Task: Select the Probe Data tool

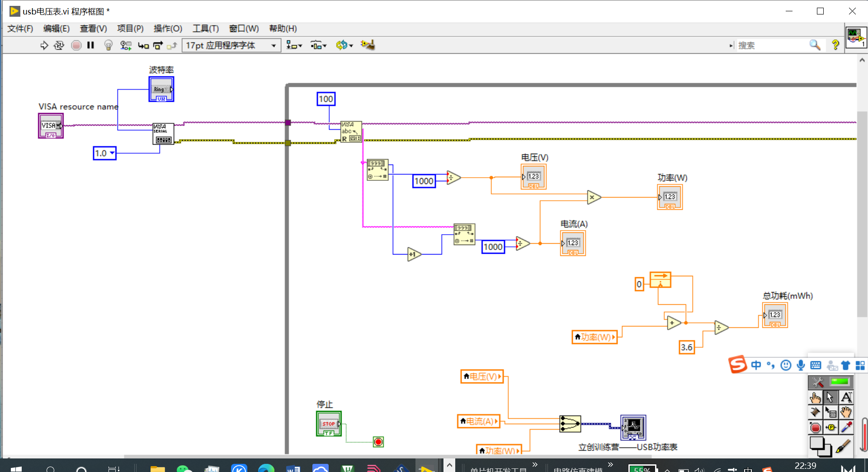Action: 830,427
